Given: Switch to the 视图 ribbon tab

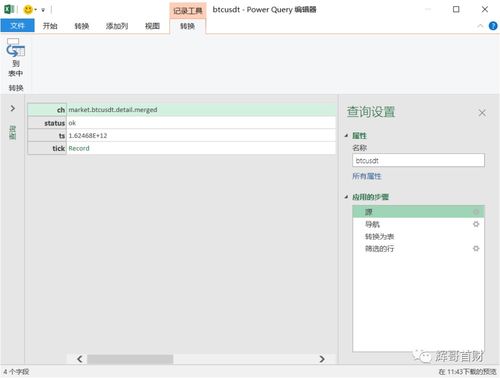Looking at the screenshot, I should 152,26.
